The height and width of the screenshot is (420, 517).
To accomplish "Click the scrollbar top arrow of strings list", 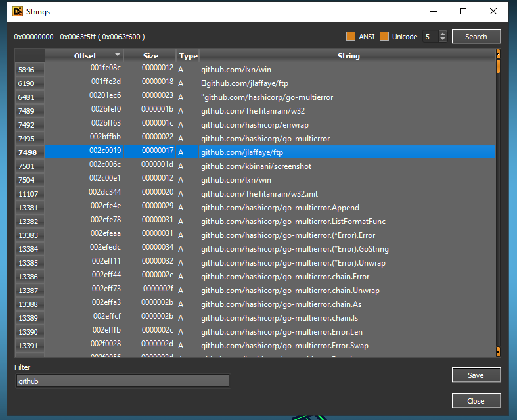I will [x=498, y=54].
